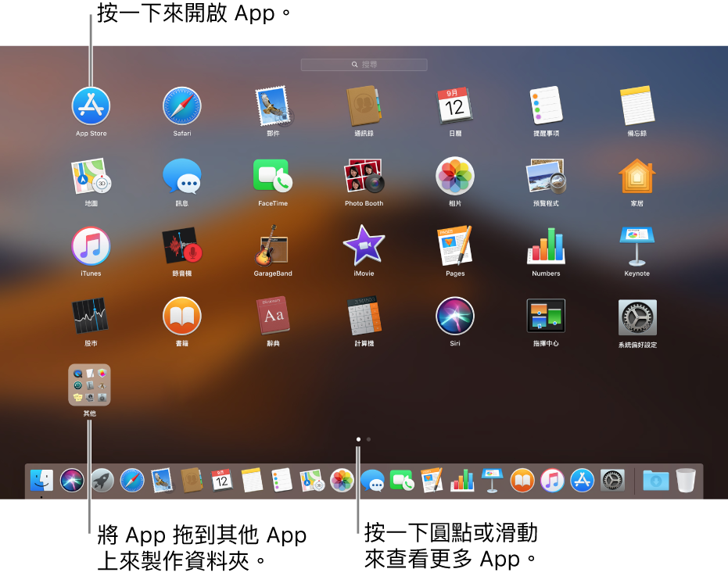This screenshot has height=576, width=728.
Task: Open the 股市 stocks app
Action: pyautogui.click(x=91, y=316)
